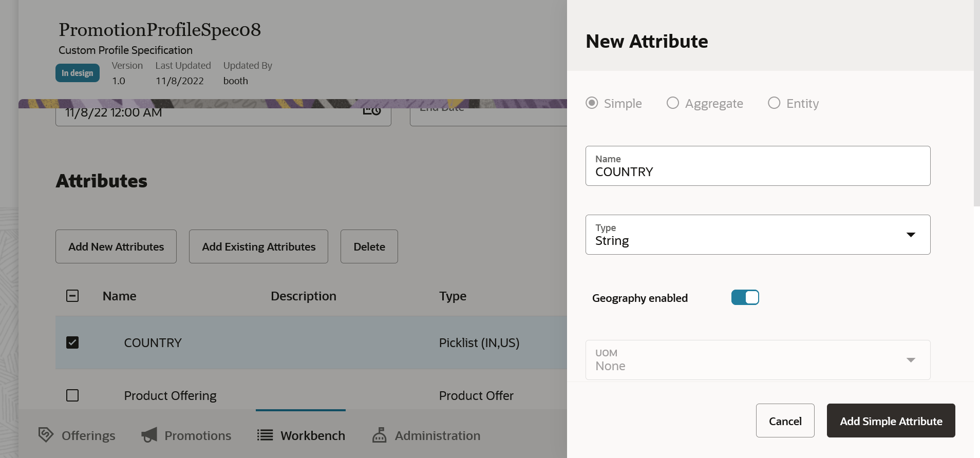Check the Product Offering row checkbox
The width and height of the screenshot is (980, 458).
72,395
